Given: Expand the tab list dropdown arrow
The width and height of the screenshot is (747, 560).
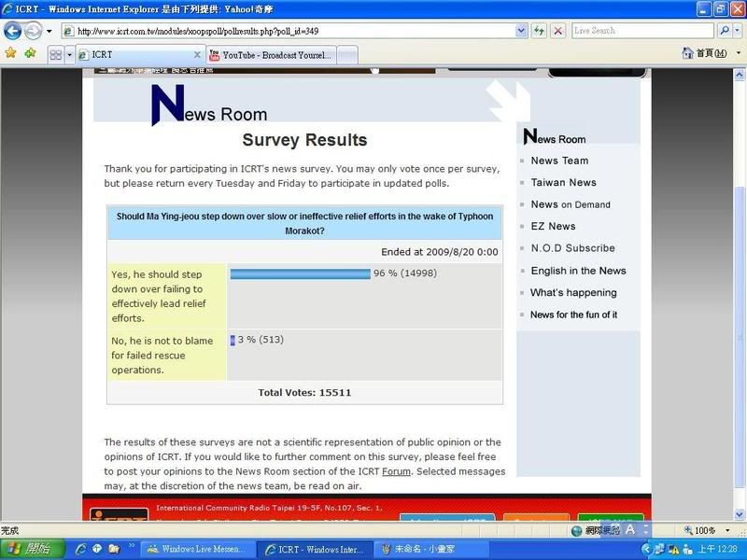Looking at the screenshot, I should pyautogui.click(x=69, y=55).
